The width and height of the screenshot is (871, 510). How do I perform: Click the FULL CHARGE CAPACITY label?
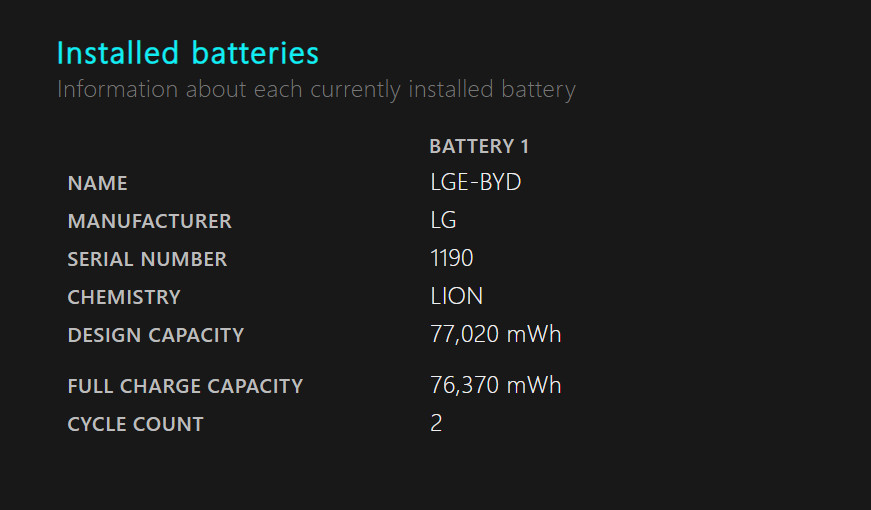(185, 386)
